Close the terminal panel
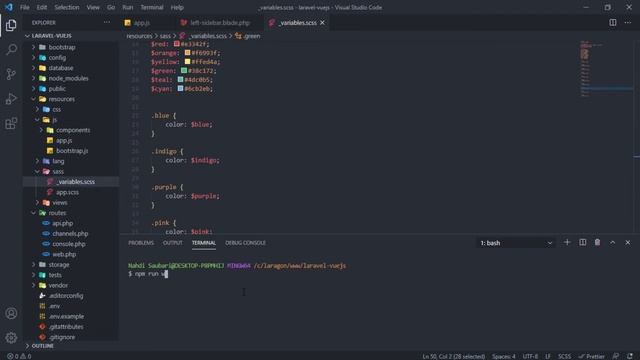The image size is (640, 360). [x=628, y=242]
